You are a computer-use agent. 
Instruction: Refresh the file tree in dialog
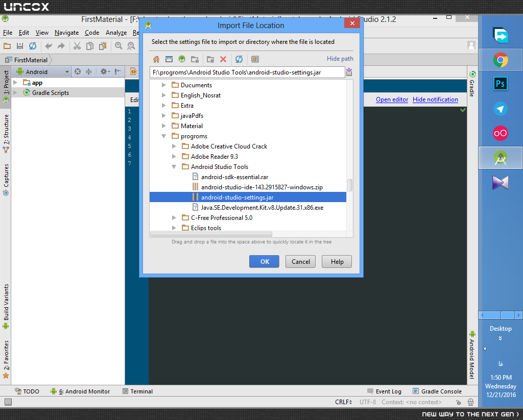tap(239, 59)
